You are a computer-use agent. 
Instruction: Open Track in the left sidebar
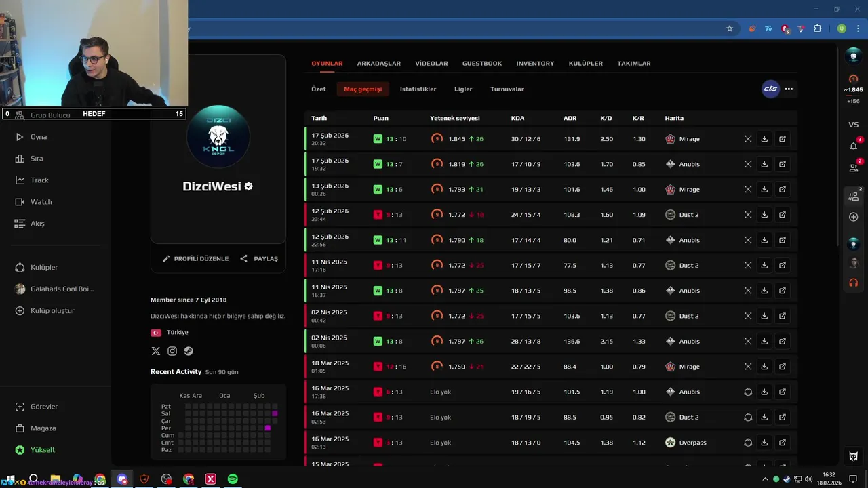[32, 180]
